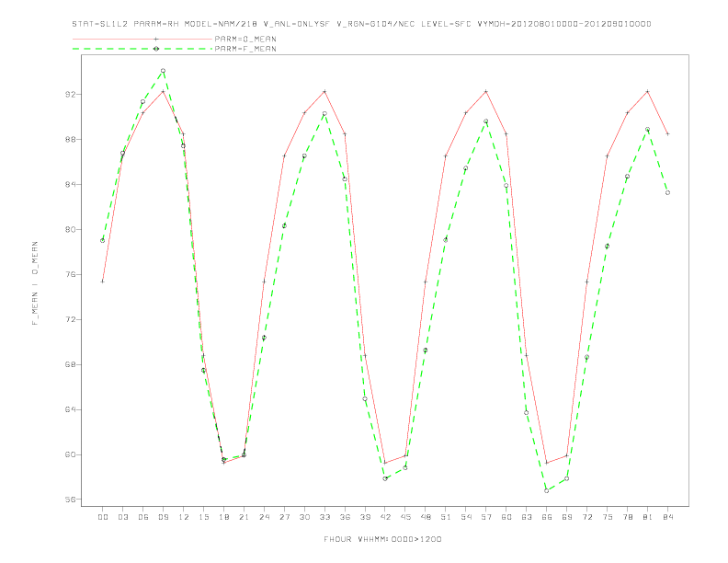728x563 pixels.
Task: Click the x-axis tick label 36
Action: point(345,517)
